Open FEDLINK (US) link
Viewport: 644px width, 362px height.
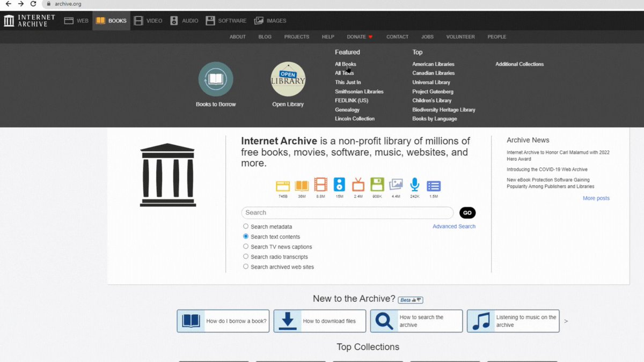click(352, 101)
